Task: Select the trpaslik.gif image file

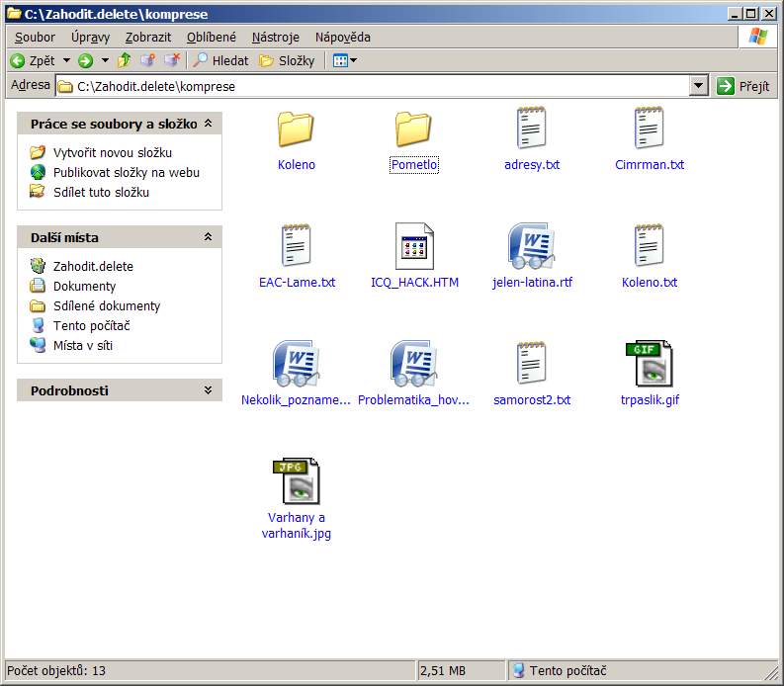Action: (x=650, y=364)
